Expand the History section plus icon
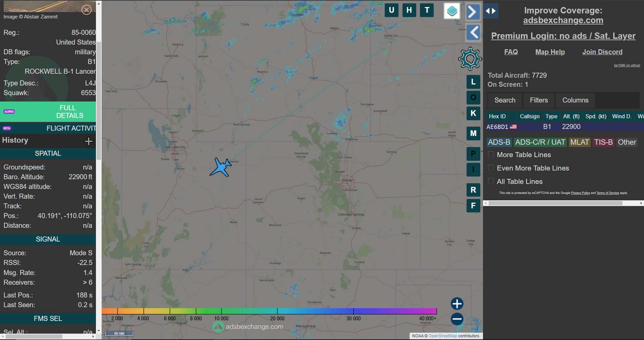The image size is (644, 340). click(x=89, y=141)
